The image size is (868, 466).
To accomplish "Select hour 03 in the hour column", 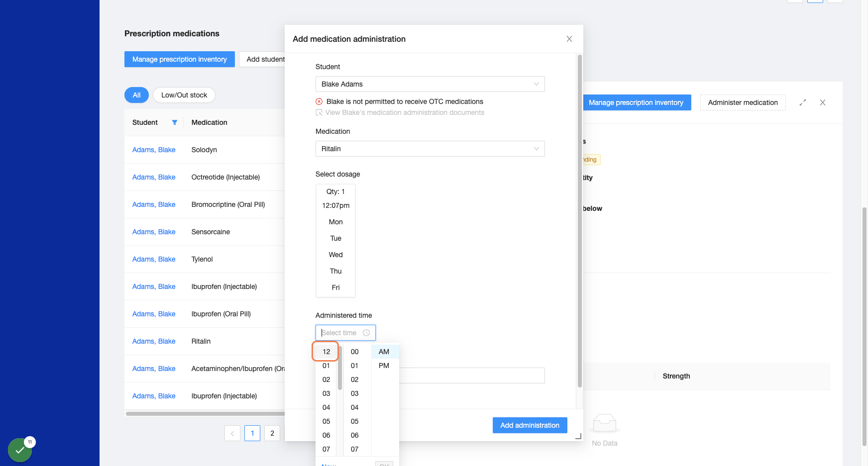I will tap(326, 393).
